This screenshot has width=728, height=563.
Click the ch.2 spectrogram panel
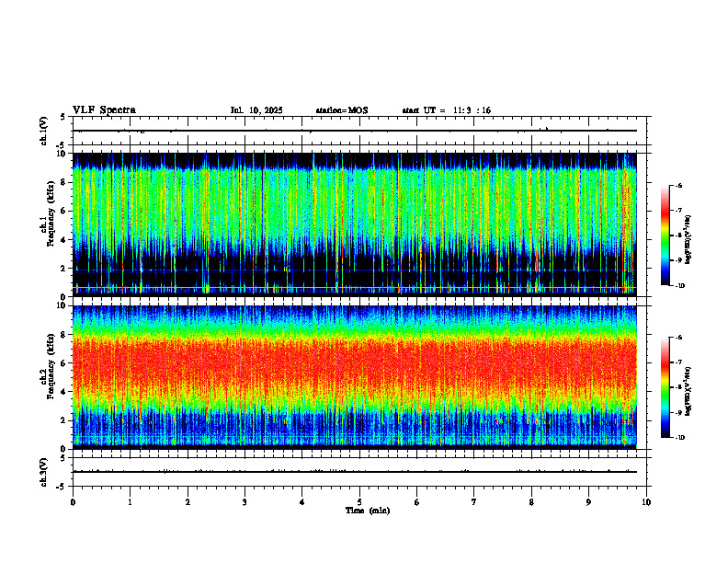(x=355, y=377)
